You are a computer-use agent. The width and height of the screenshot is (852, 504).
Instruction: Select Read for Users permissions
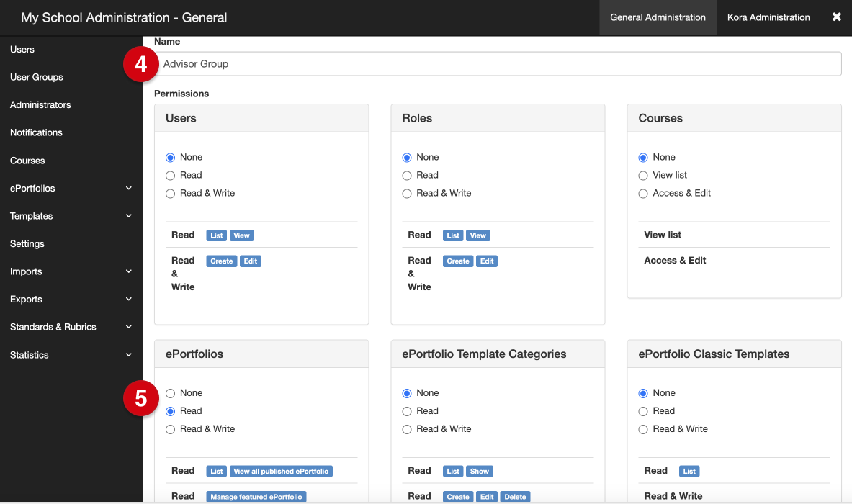tap(170, 176)
